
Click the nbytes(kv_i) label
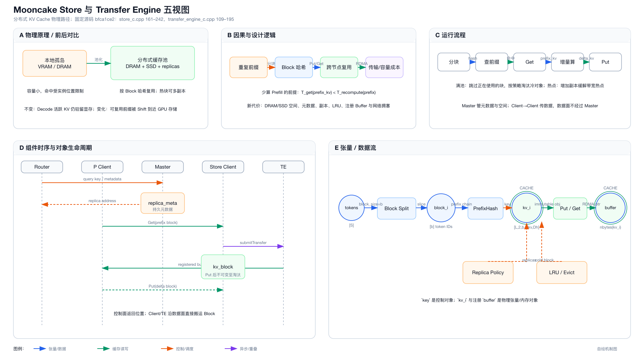point(610,227)
